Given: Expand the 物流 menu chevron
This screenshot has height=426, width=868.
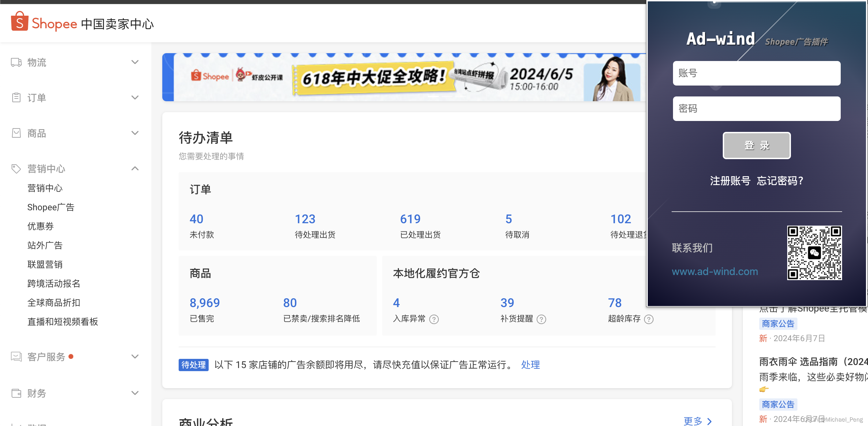Looking at the screenshot, I should pos(135,62).
